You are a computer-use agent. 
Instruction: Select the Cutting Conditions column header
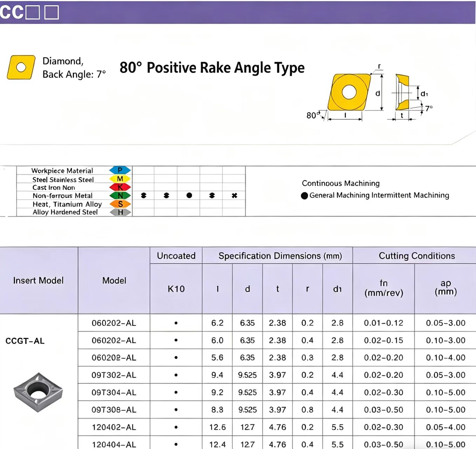417,256
